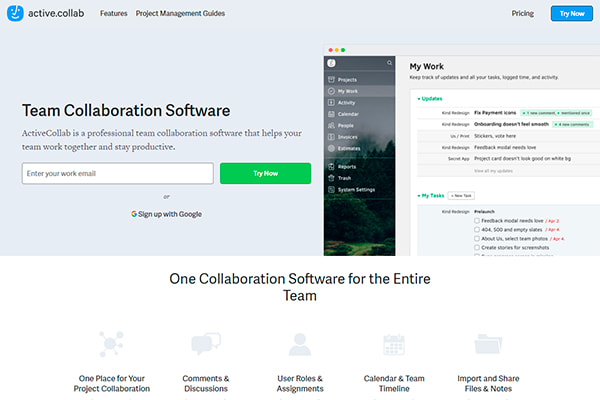Check About Us, select team photos task
This screenshot has width=600, height=400.
click(477, 238)
